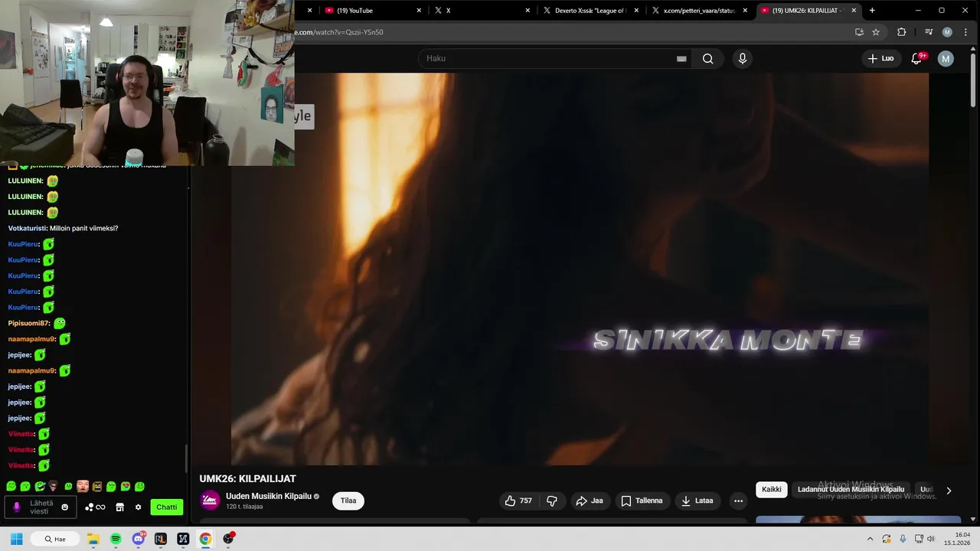
Task: Click the install app icon in address bar
Action: [859, 32]
